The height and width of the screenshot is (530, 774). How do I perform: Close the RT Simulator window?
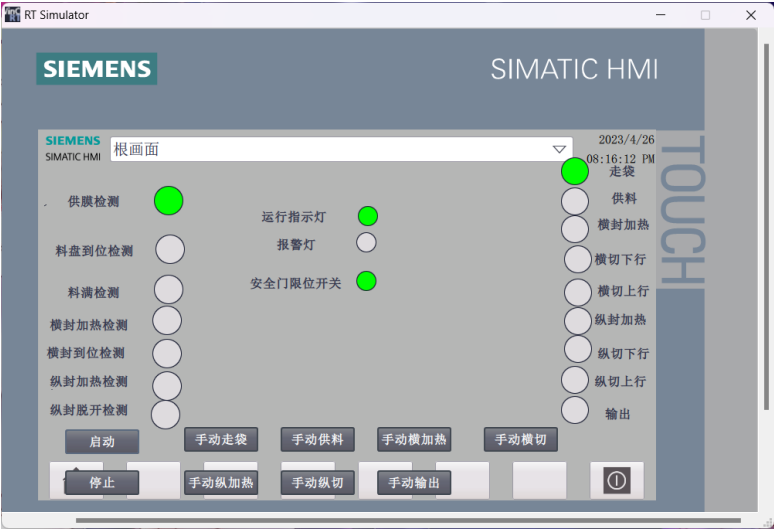751,15
